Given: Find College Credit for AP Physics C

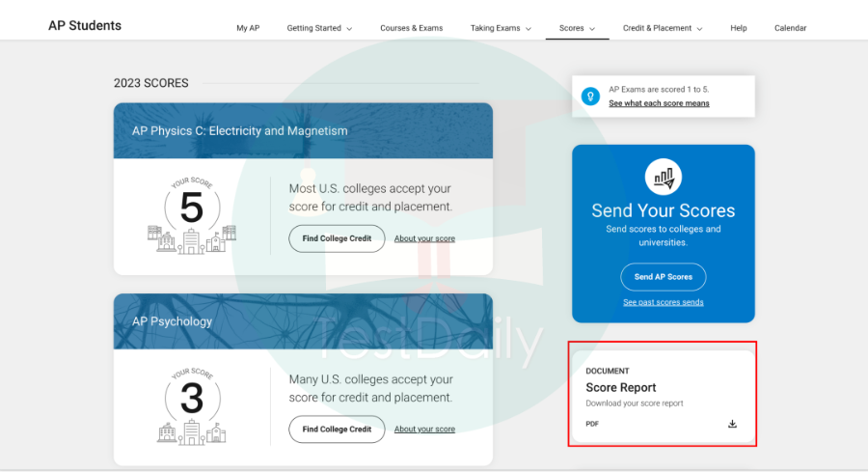Looking at the screenshot, I should [337, 238].
